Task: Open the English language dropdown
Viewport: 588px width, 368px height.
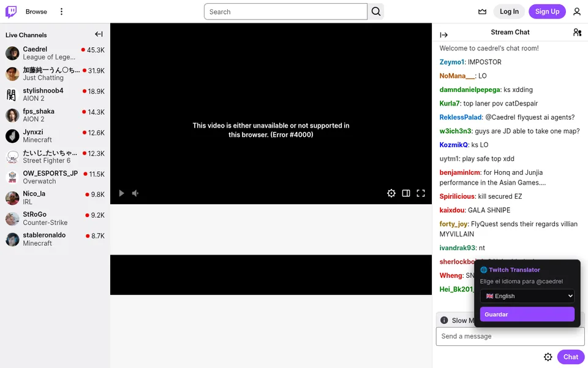Action: pos(527,296)
